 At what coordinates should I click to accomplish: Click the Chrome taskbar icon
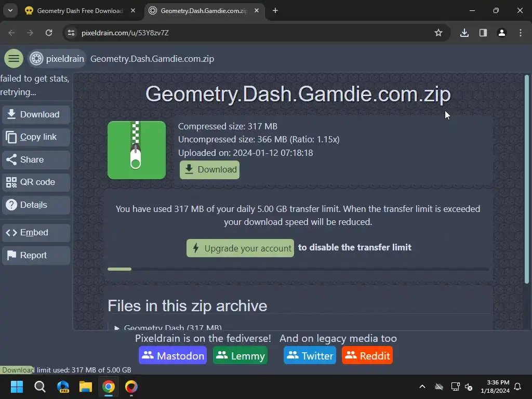[109, 387]
